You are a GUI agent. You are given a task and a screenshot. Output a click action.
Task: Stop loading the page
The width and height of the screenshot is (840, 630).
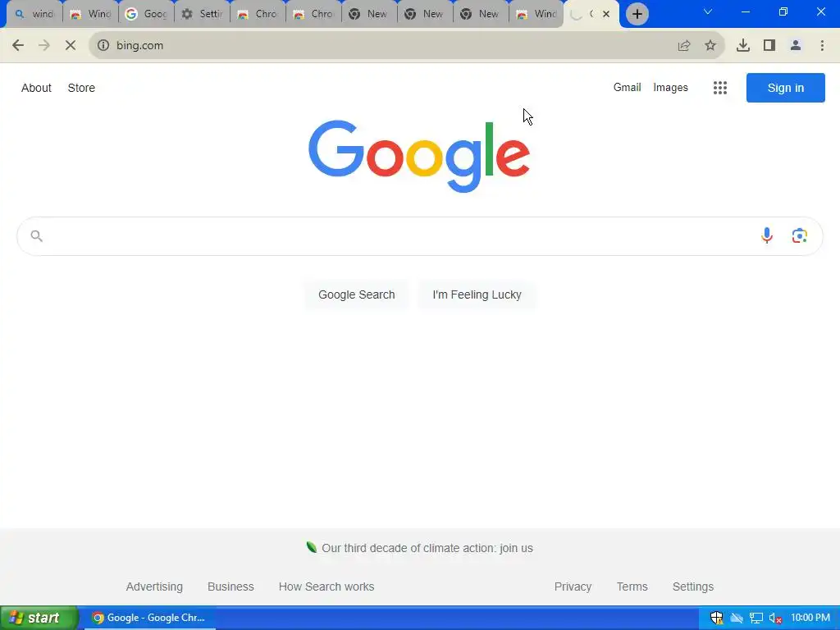pos(71,46)
